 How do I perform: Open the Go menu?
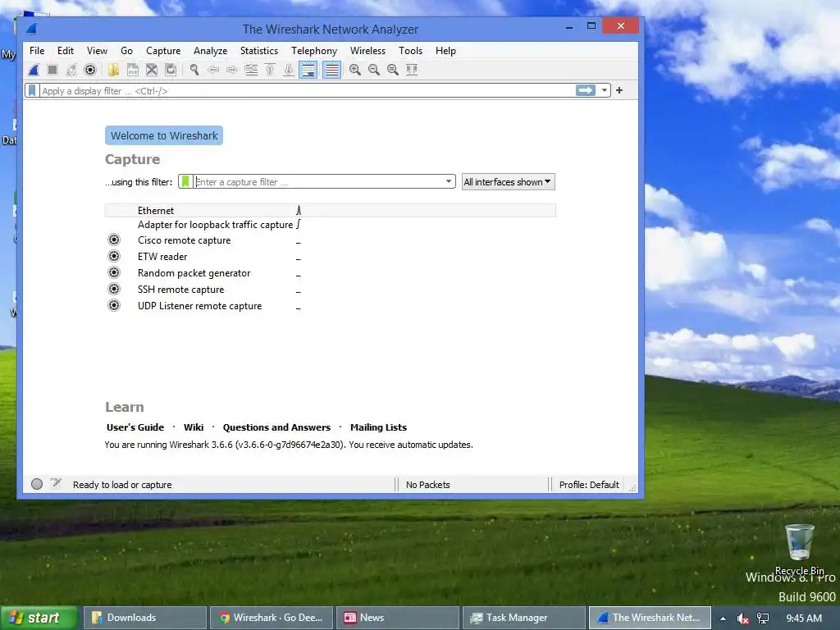click(x=126, y=51)
